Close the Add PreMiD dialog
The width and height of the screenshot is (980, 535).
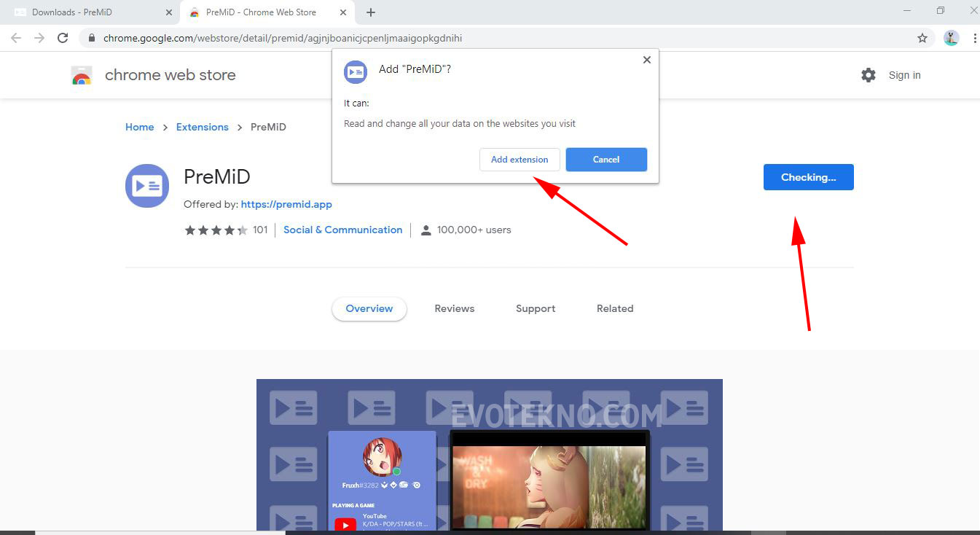(x=646, y=60)
